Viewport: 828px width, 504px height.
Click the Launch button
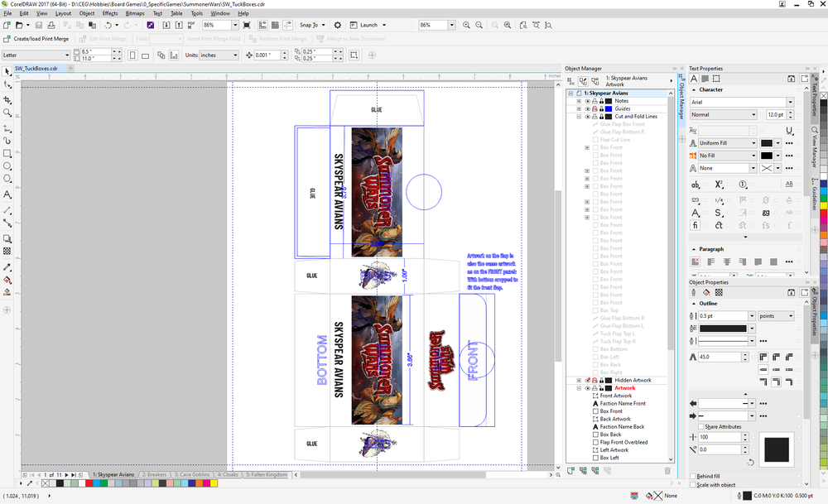[368, 25]
